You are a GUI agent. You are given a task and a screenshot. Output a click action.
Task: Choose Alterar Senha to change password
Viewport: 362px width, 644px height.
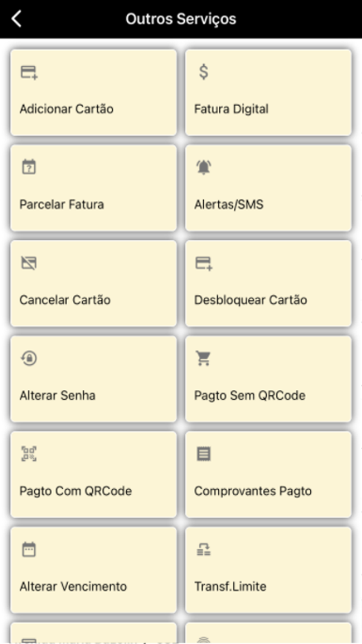pyautogui.click(x=93, y=378)
